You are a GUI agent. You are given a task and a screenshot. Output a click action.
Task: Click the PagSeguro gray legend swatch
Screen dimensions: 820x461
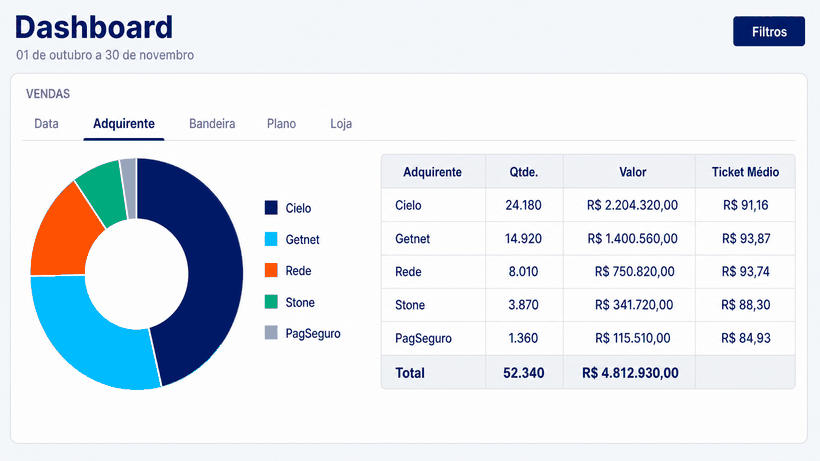point(271,332)
